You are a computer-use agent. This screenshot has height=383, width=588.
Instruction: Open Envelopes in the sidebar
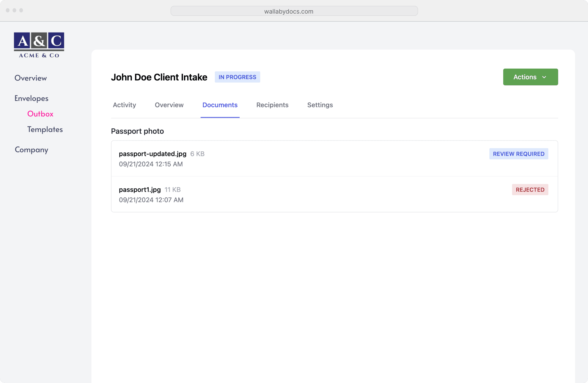point(31,98)
